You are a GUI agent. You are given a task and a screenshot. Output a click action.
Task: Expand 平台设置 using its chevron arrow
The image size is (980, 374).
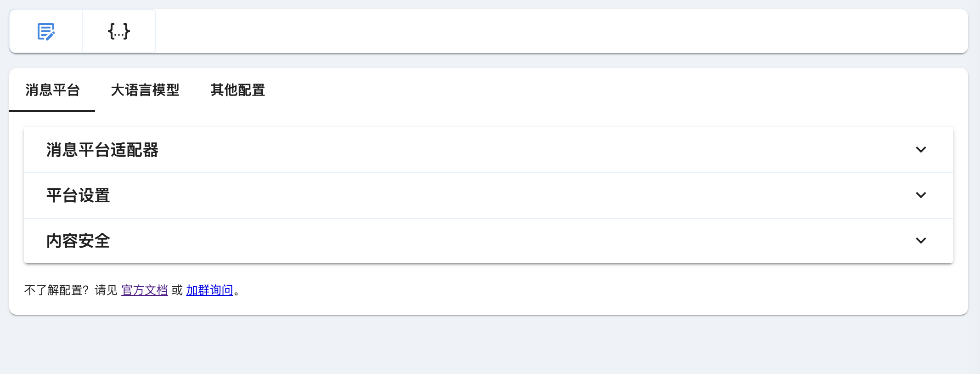921,195
